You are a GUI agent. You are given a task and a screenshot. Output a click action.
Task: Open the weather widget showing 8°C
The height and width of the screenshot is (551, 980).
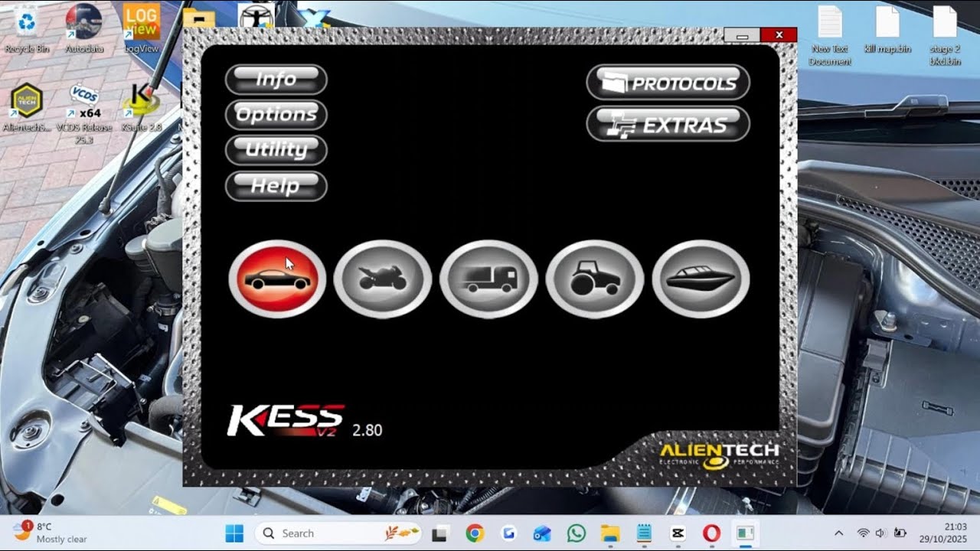coord(50,533)
